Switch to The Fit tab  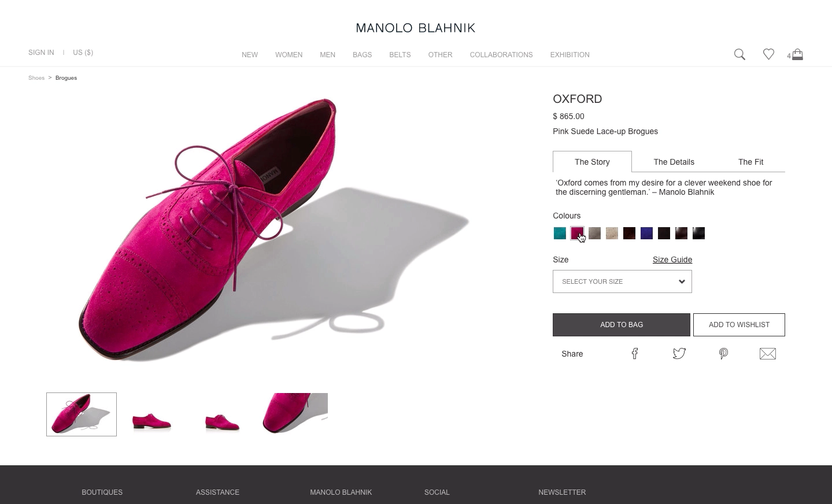pyautogui.click(x=750, y=162)
